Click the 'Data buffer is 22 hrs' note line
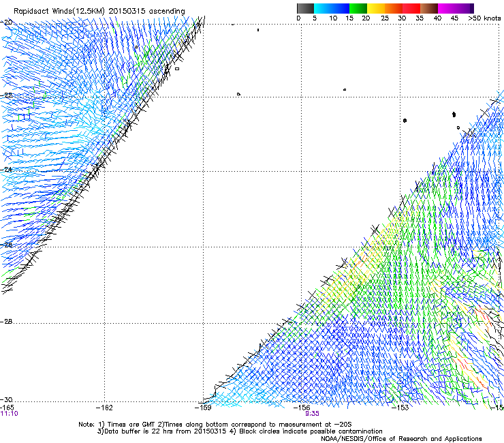504x443 pixels. pyautogui.click(x=240, y=431)
